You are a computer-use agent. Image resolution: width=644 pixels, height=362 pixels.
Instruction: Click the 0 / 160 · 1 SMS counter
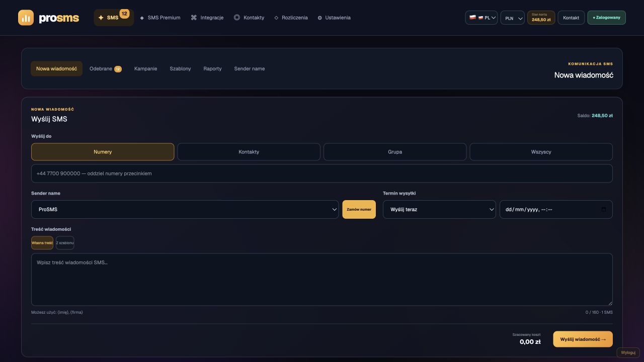[x=599, y=312]
